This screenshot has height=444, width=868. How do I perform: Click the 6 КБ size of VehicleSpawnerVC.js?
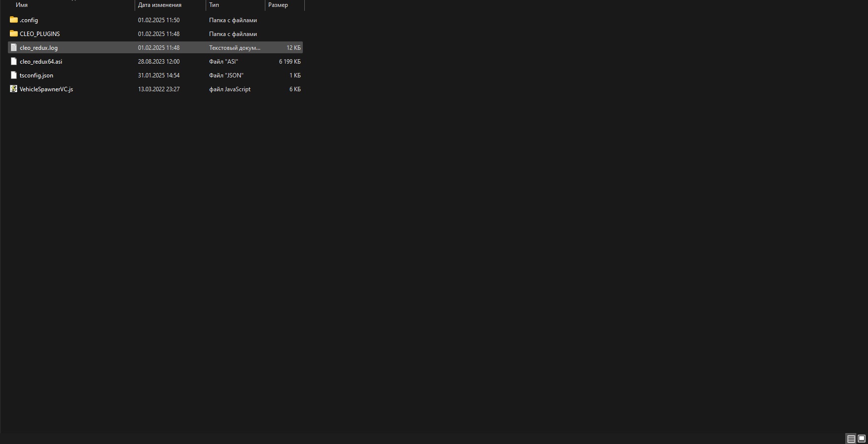pyautogui.click(x=295, y=89)
